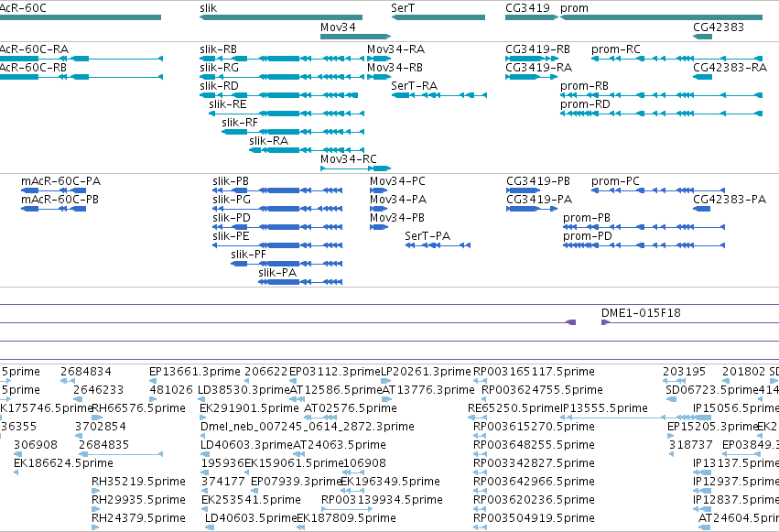Click the Mov34-PC protein label
This screenshot has width=779, height=532.
[397, 180]
